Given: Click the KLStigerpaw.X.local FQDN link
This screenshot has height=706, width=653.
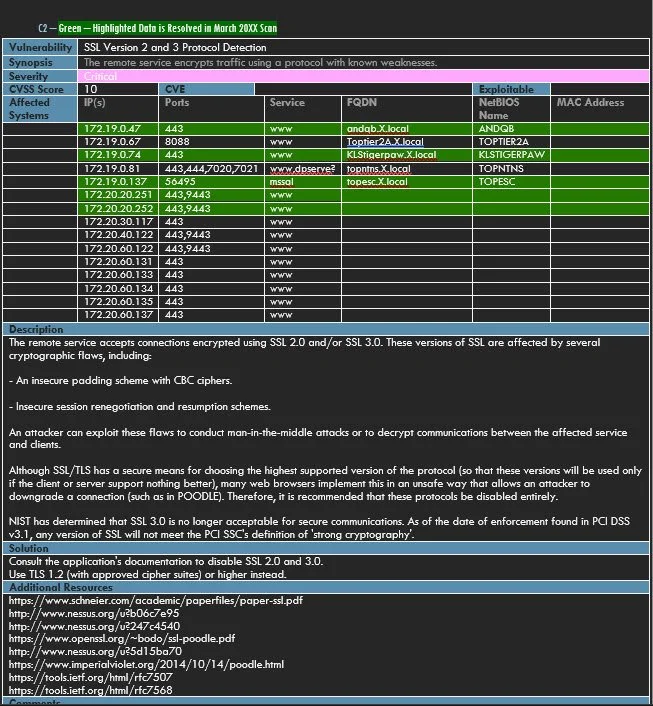Looking at the screenshot, I should 391,155.
